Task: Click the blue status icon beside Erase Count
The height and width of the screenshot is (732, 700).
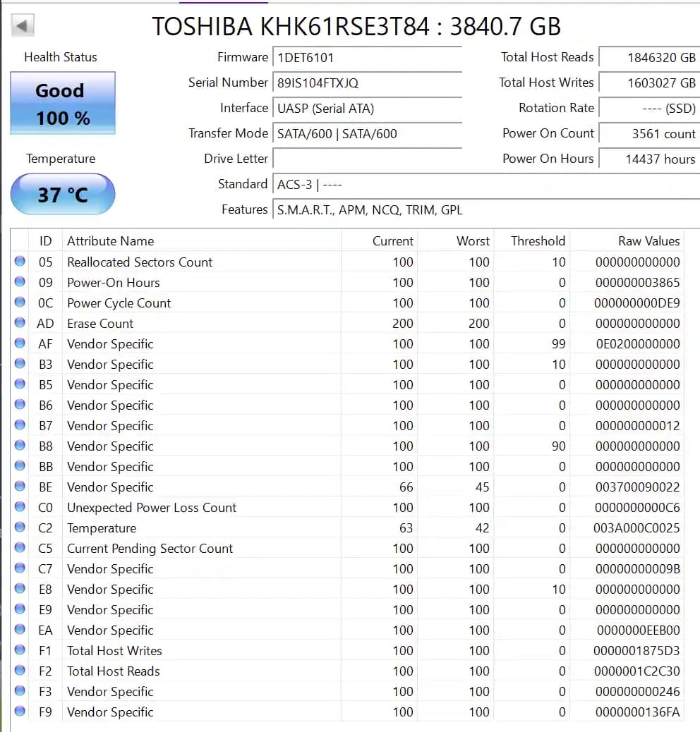Action: click(x=18, y=323)
